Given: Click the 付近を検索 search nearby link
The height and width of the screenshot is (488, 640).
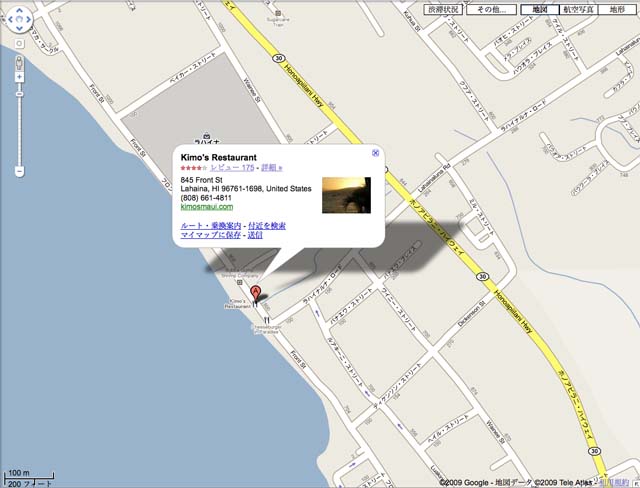Looking at the screenshot, I should 267,226.
